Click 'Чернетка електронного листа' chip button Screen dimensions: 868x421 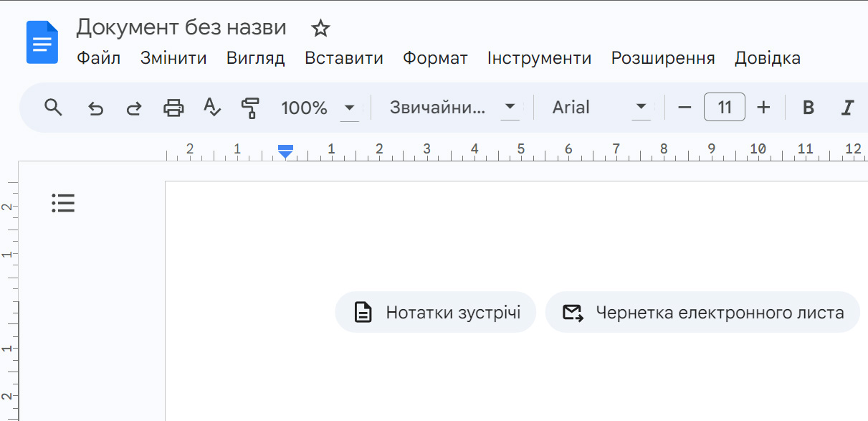tap(702, 313)
